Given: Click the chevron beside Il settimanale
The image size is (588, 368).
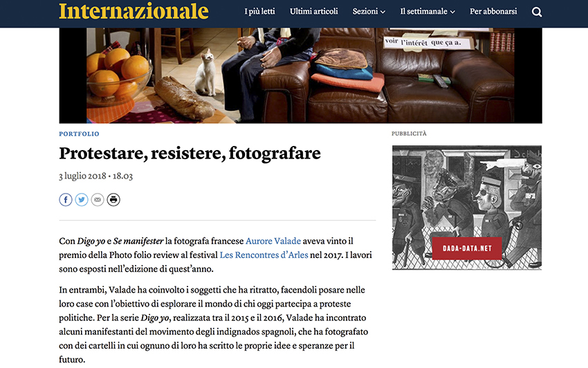Looking at the screenshot, I should (452, 12).
